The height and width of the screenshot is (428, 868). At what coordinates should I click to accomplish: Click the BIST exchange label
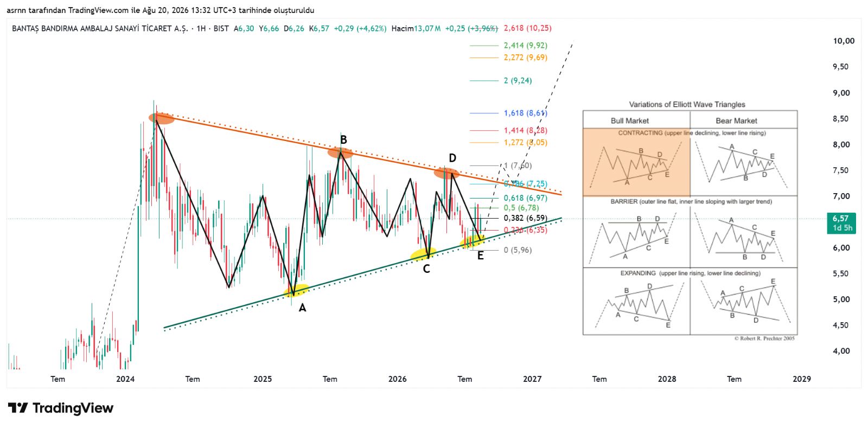(x=221, y=29)
